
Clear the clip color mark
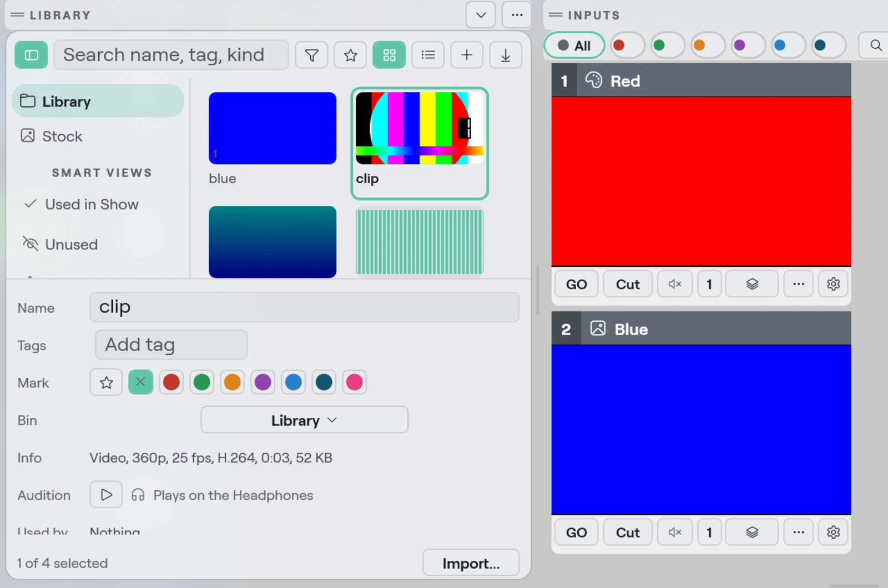tap(140, 382)
